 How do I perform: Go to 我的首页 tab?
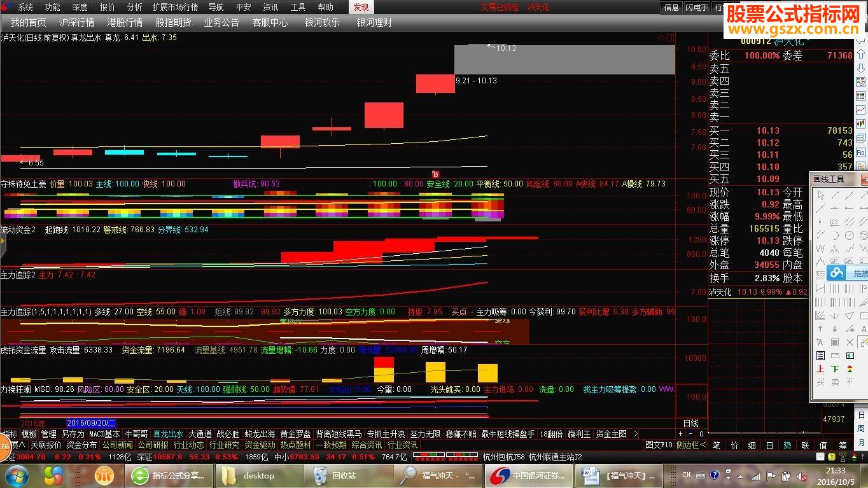(28, 22)
